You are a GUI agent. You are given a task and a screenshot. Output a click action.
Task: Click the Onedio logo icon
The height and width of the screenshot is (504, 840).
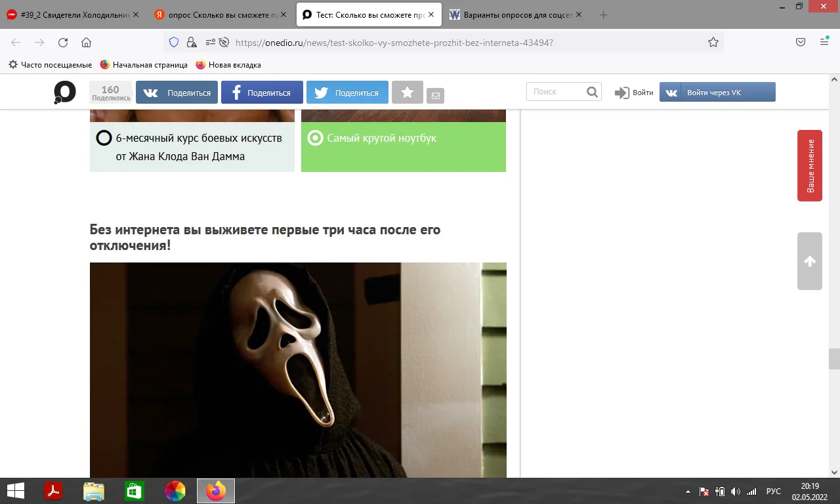(65, 93)
